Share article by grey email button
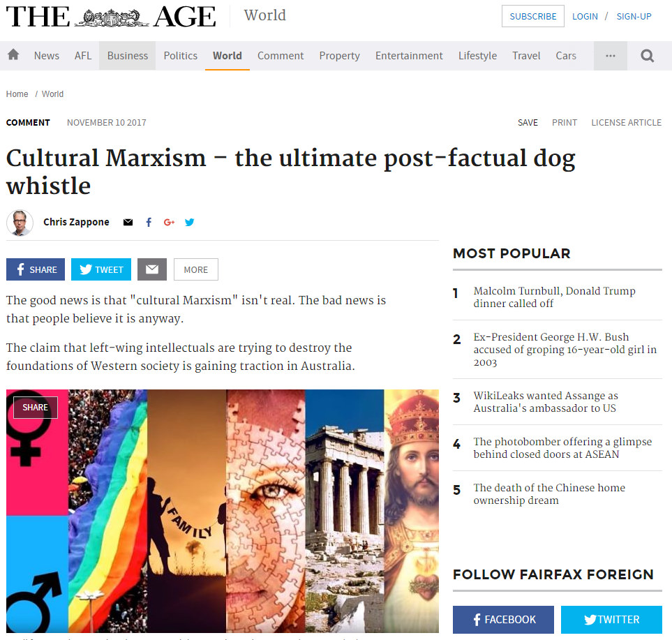This screenshot has width=672, height=640. click(152, 269)
